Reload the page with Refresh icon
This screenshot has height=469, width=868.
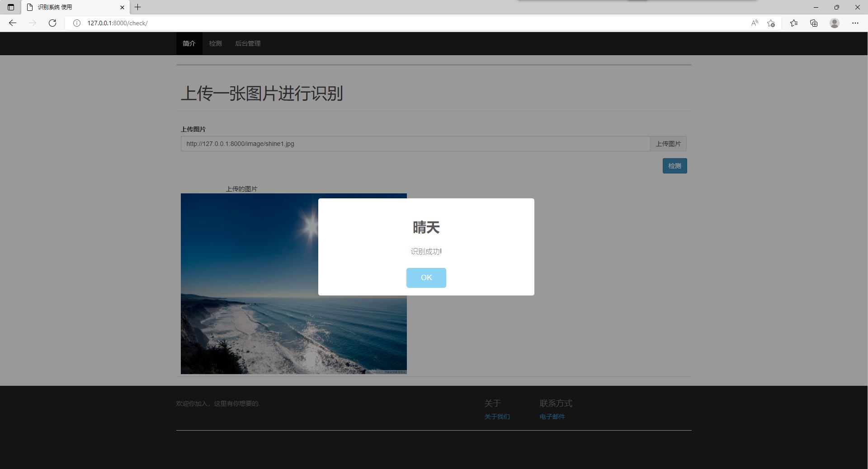(x=52, y=23)
